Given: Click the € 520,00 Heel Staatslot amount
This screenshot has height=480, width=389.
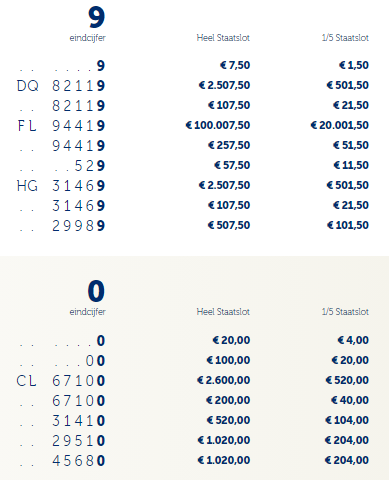Looking at the screenshot, I should click(228, 420).
